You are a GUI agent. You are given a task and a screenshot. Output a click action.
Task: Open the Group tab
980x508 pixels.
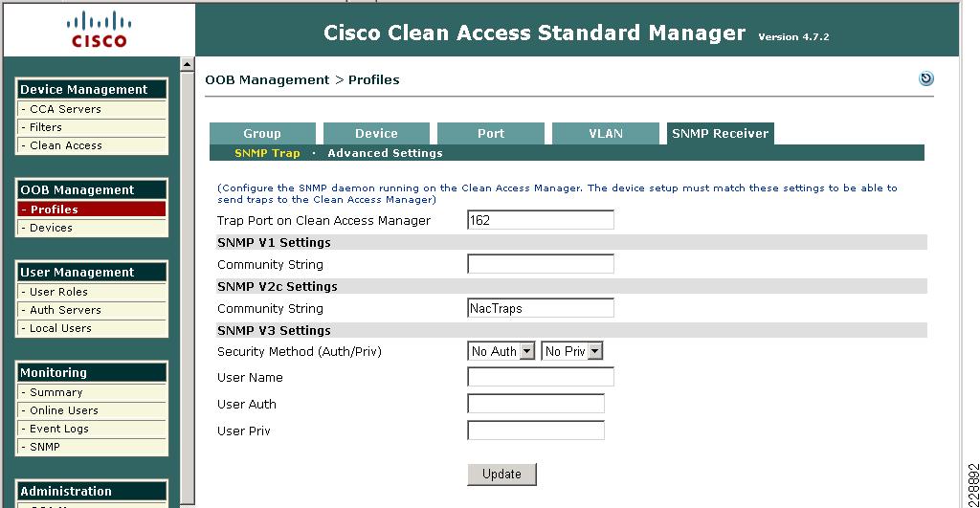[262, 134]
